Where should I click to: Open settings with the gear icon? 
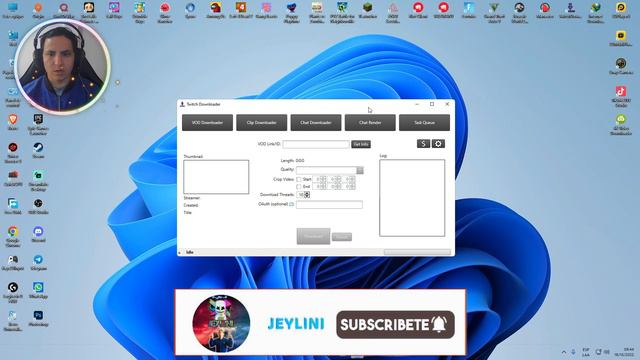click(438, 144)
